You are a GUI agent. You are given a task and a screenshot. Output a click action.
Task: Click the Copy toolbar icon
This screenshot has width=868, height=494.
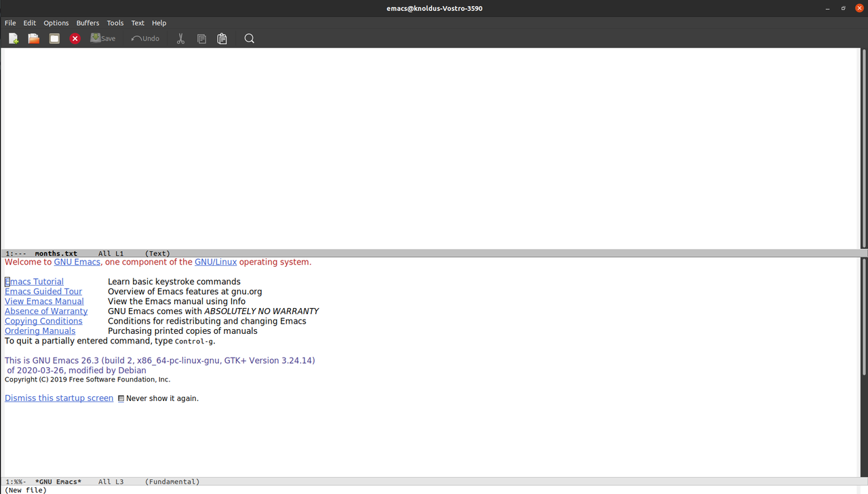point(201,39)
